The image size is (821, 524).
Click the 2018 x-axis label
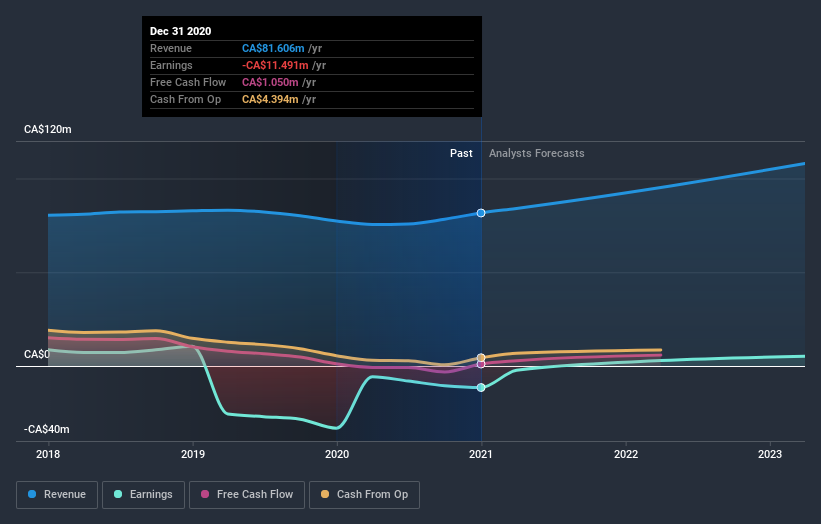point(48,454)
